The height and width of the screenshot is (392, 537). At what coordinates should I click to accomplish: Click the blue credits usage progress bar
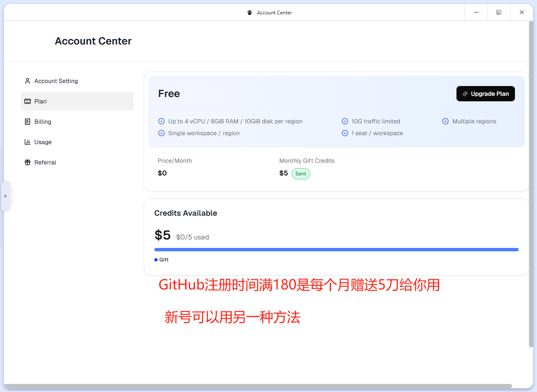[x=336, y=250]
